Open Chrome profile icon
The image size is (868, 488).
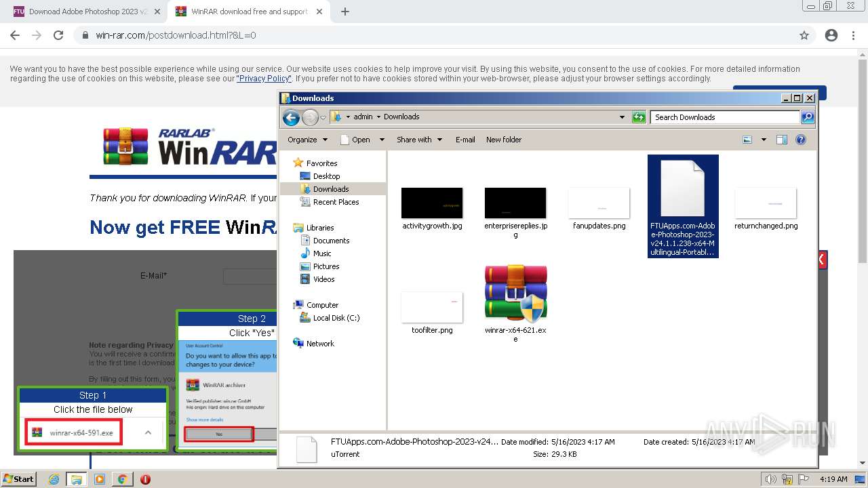coord(831,35)
